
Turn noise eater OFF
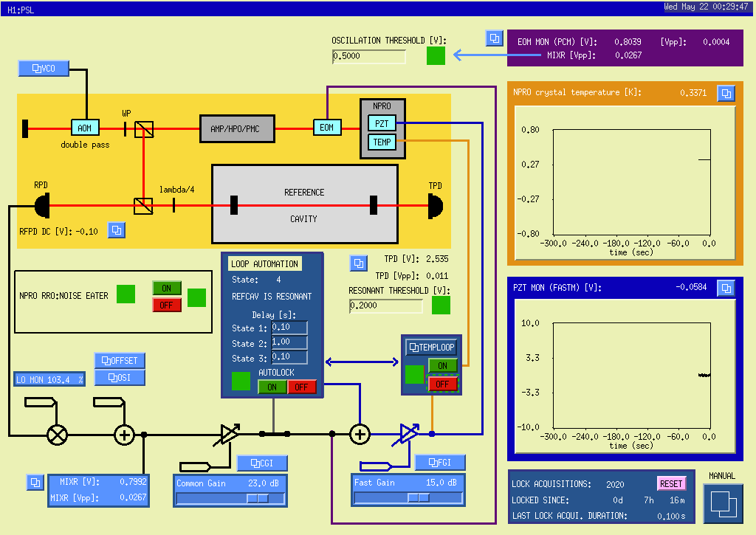tap(167, 305)
